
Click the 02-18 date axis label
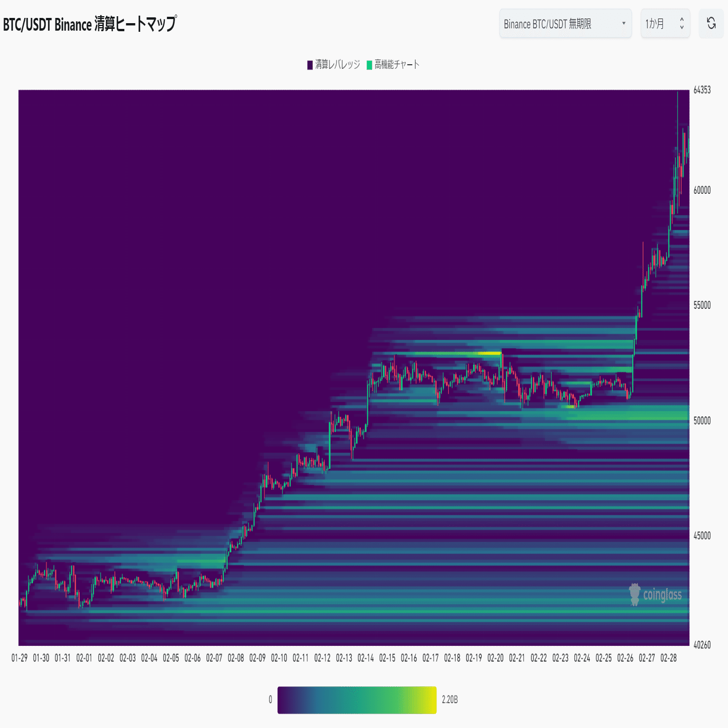[x=452, y=658]
